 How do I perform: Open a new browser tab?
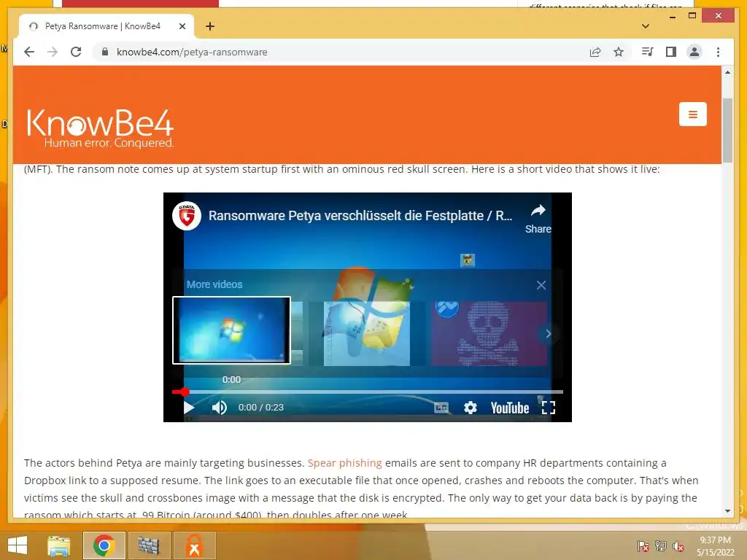click(210, 26)
